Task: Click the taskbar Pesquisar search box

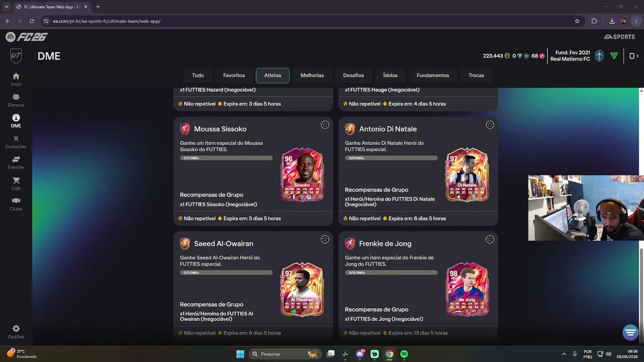Action: 285,354
